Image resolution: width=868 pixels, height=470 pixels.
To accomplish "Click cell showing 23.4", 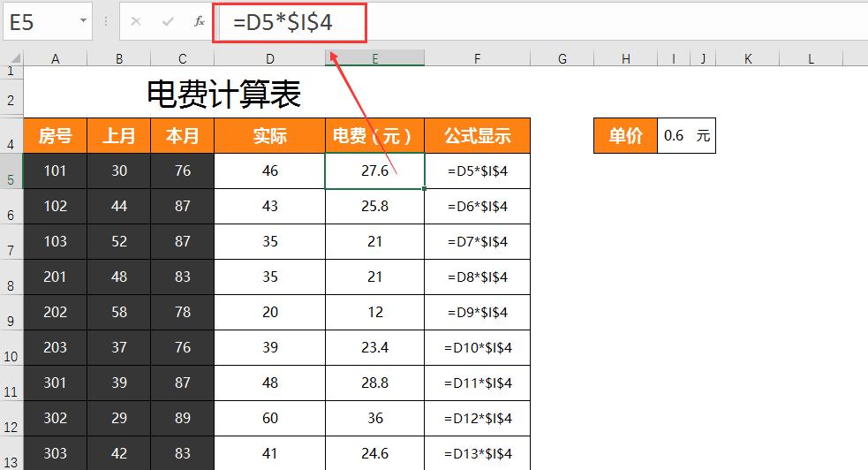I will [x=375, y=348].
